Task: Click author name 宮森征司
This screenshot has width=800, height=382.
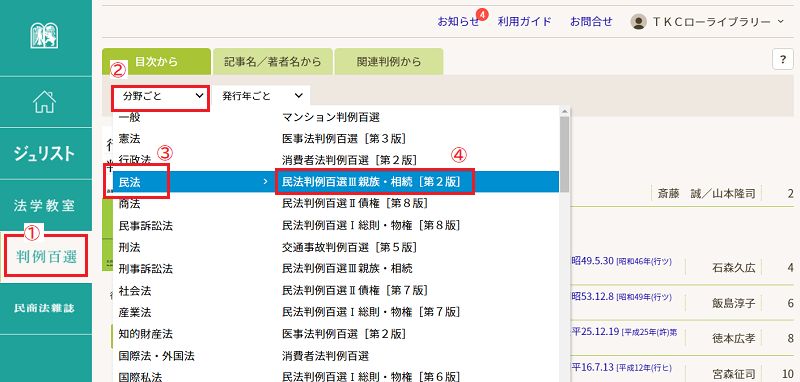Action: (x=734, y=373)
